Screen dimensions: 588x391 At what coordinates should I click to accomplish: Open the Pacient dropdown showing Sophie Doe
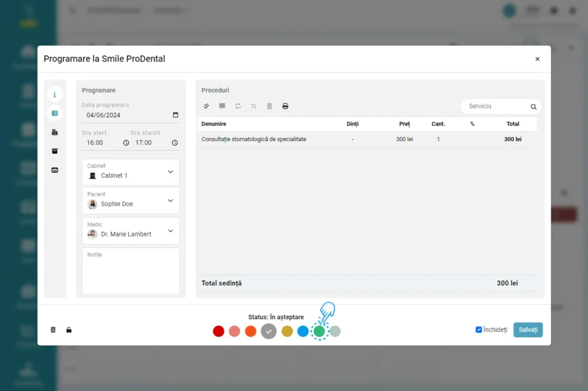(171, 200)
